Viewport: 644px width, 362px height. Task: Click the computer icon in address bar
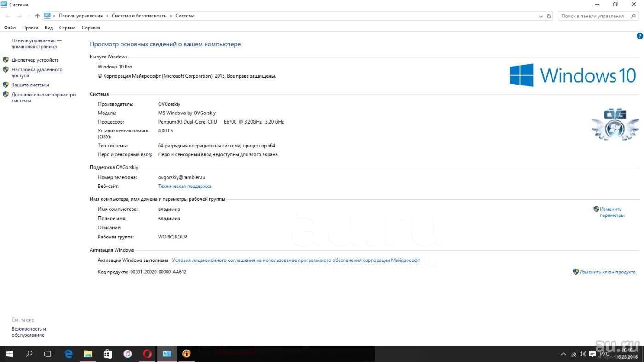pos(47,16)
